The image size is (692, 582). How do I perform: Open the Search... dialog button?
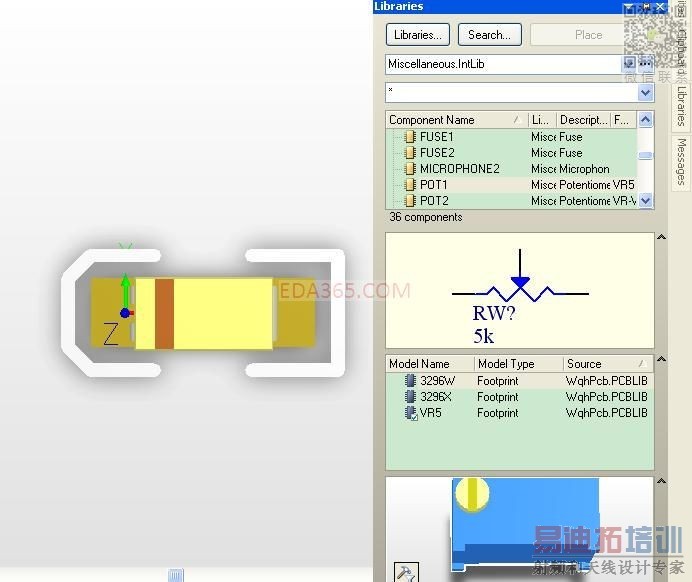coord(489,35)
